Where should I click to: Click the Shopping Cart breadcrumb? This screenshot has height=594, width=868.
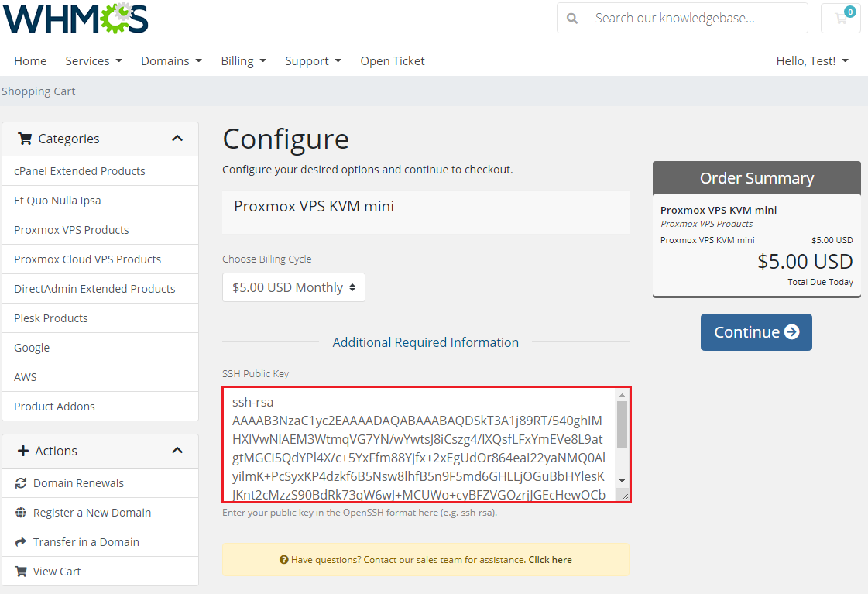[38, 91]
